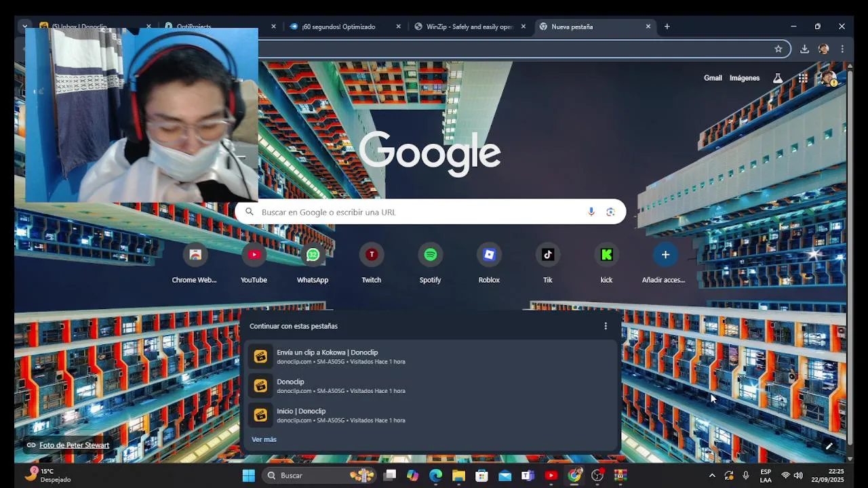Open the Windows Start menu
868x488 pixels.
point(249,475)
